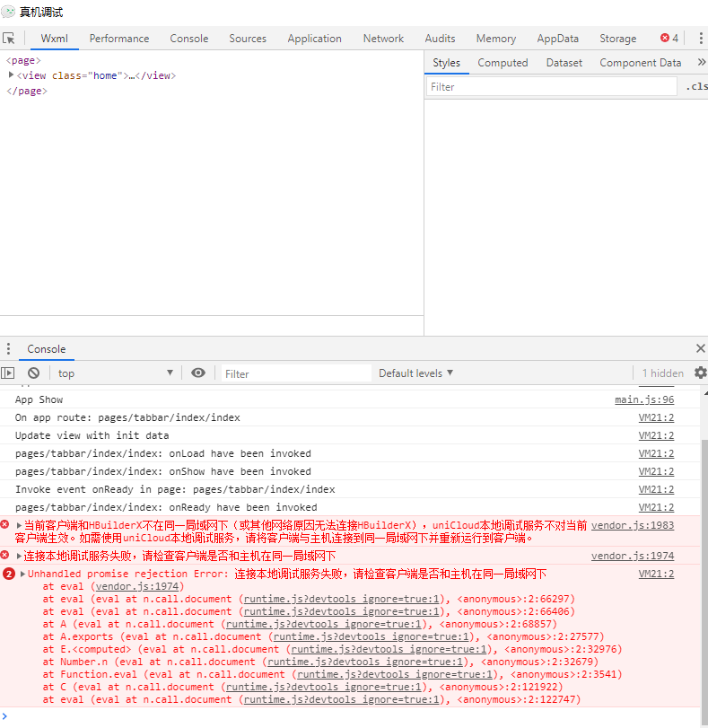Screen dimensions: 708x728
Task: Open vendor.js:1974 link on right side
Action: 633,556
